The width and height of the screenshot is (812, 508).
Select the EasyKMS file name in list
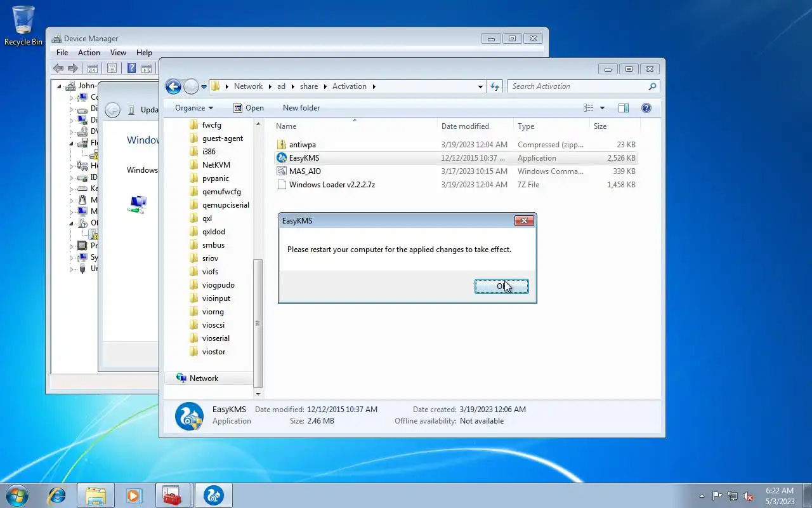[304, 158]
